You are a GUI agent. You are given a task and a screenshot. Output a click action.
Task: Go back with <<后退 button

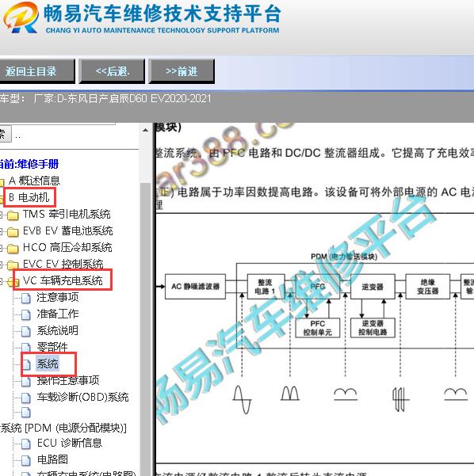tap(112, 71)
